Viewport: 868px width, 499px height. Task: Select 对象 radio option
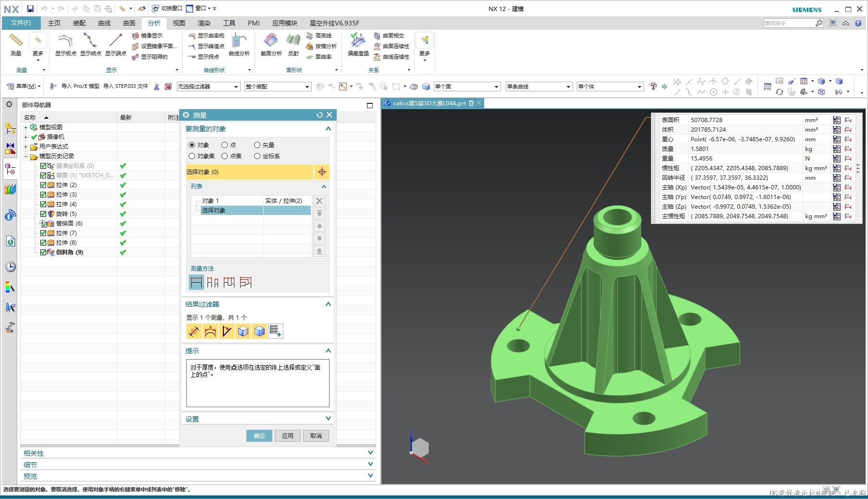(x=192, y=145)
